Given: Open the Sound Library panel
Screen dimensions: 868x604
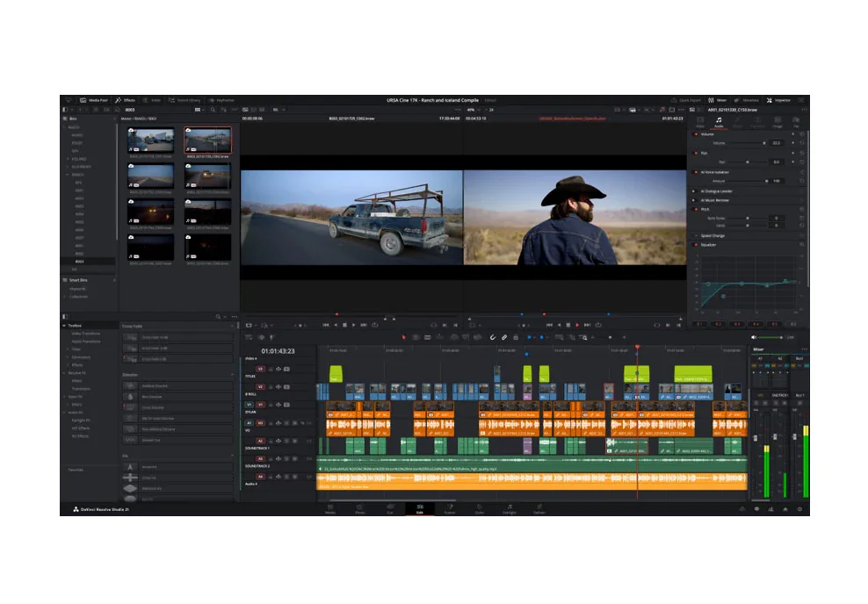Looking at the screenshot, I should pos(184,100).
